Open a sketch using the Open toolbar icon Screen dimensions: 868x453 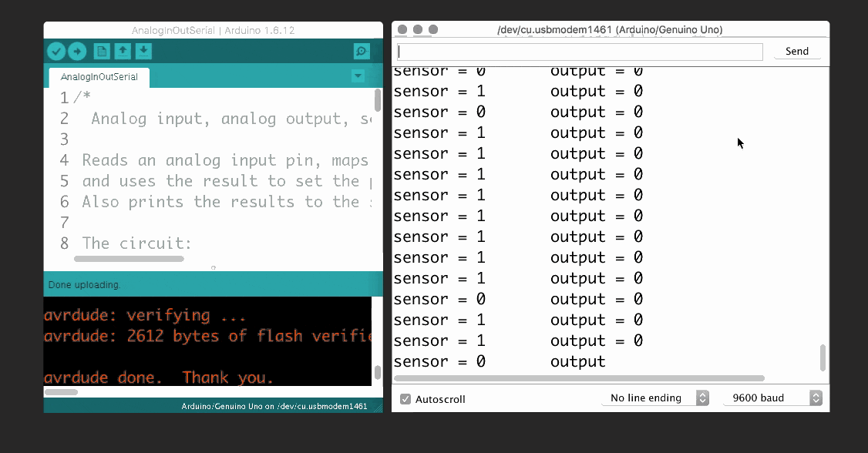point(123,51)
